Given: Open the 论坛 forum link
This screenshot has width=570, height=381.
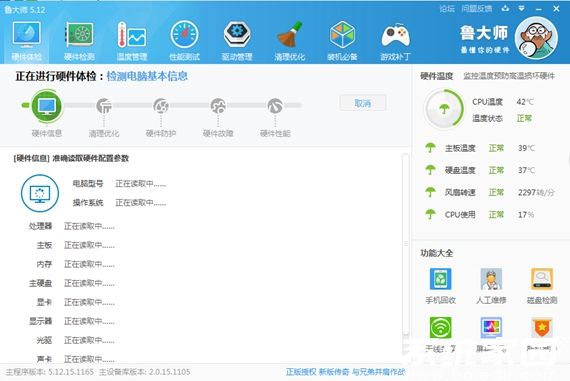Looking at the screenshot, I should 447,8.
